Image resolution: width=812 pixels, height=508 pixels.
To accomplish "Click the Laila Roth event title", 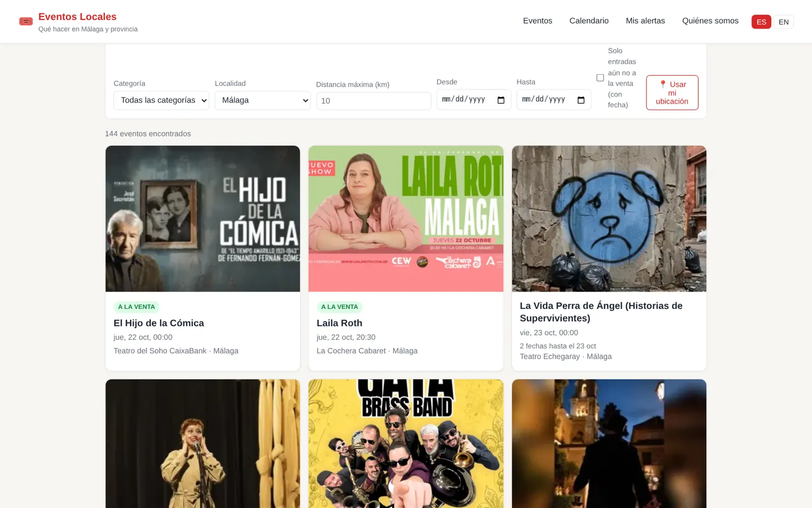I will [x=340, y=323].
